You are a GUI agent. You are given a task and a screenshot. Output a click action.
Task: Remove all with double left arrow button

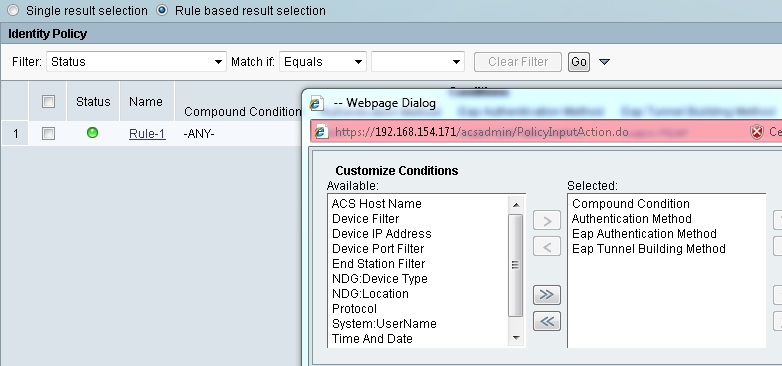[x=547, y=321]
